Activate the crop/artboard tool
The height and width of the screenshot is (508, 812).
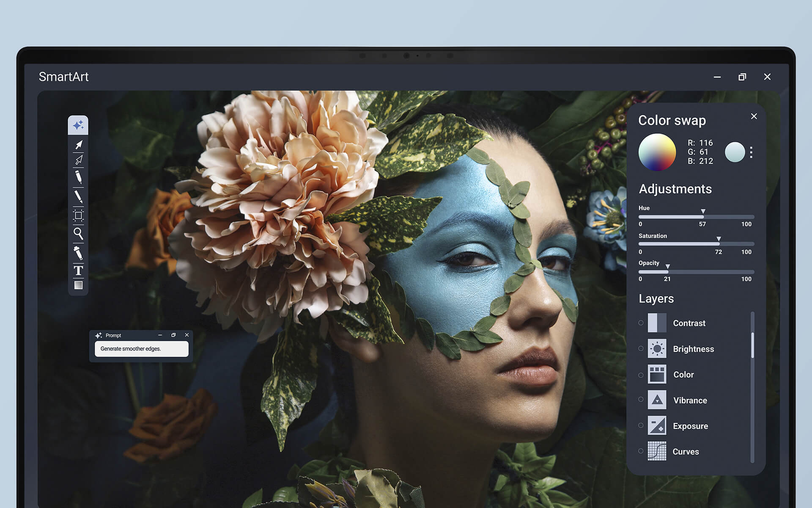point(78,215)
